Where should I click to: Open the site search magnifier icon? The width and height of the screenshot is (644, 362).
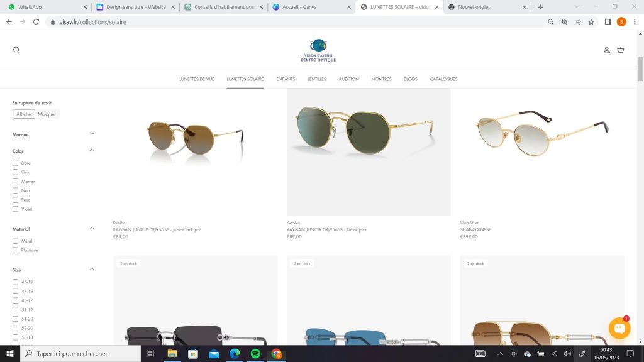[16, 50]
